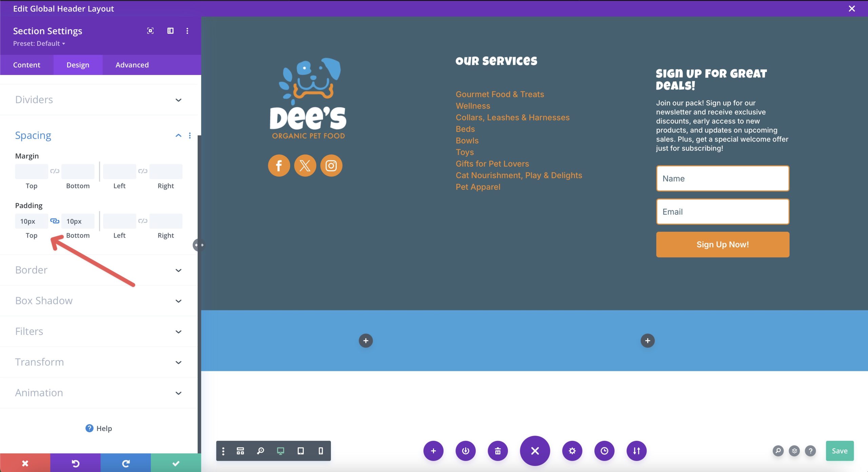The image size is (868, 472).
Task: Click the settings gear icon in bottom toolbar
Action: (x=572, y=451)
